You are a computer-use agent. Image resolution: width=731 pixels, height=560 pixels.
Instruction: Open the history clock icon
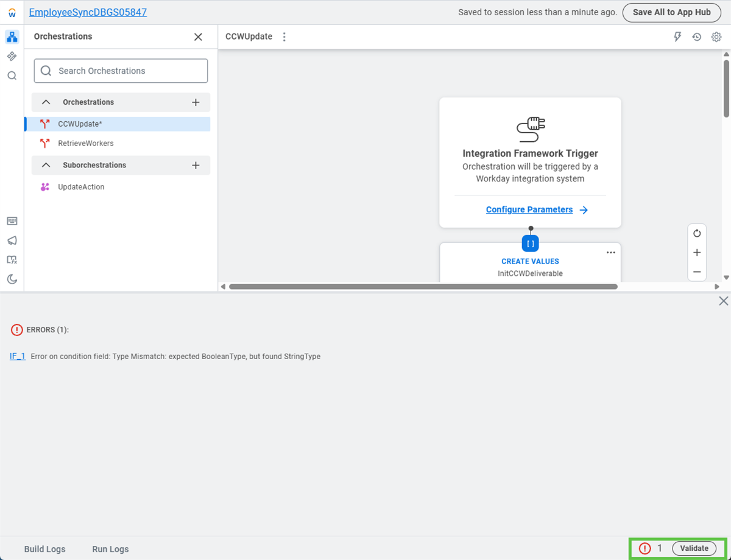coord(697,37)
